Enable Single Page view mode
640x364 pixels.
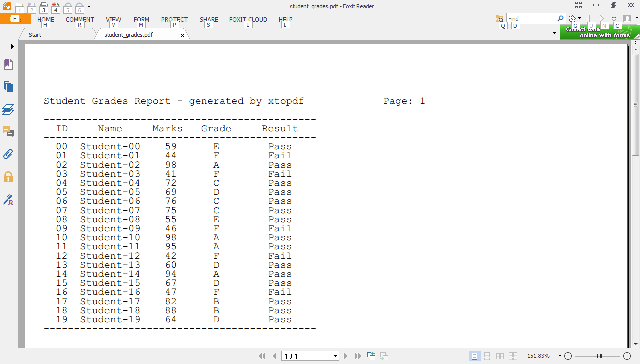474,356
